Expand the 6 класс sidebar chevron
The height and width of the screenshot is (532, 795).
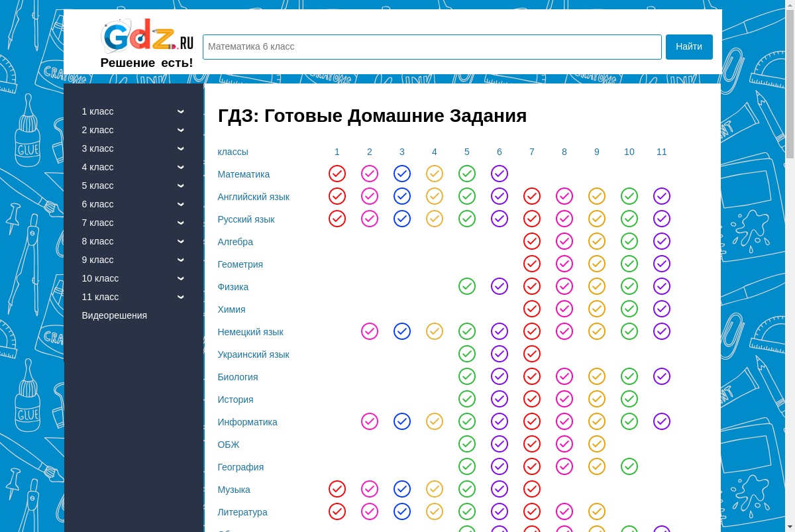(x=181, y=204)
